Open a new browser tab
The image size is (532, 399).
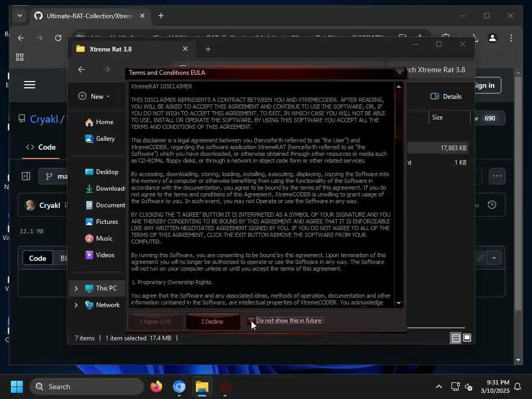[x=161, y=16]
